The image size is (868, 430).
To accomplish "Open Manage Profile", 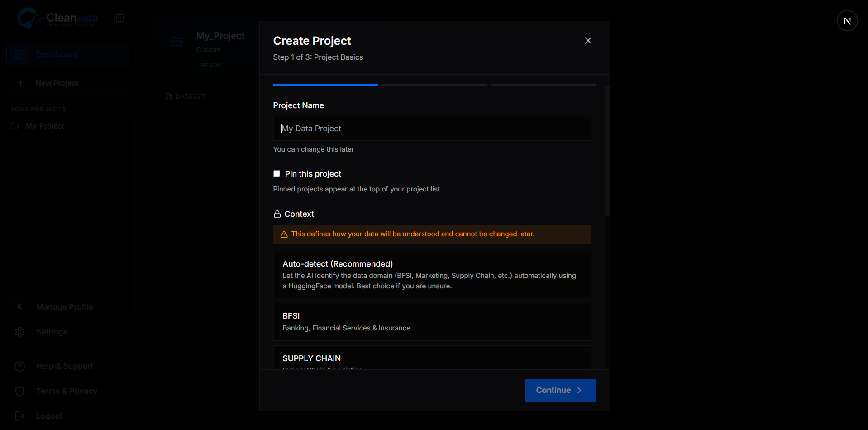I will [x=65, y=307].
